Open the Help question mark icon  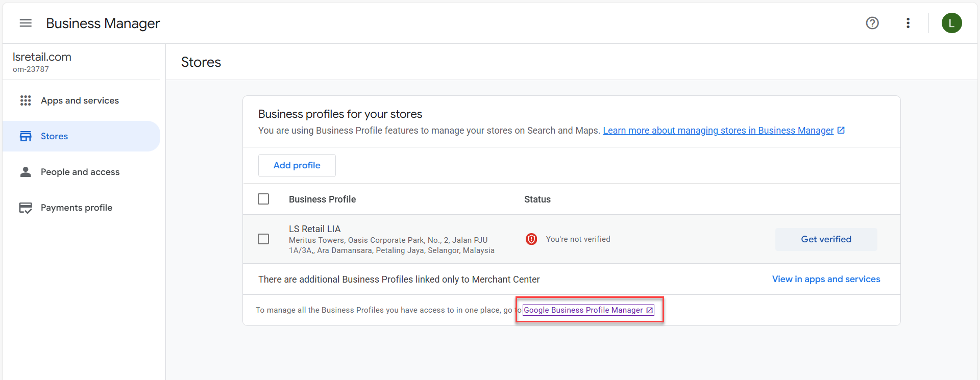click(x=872, y=23)
